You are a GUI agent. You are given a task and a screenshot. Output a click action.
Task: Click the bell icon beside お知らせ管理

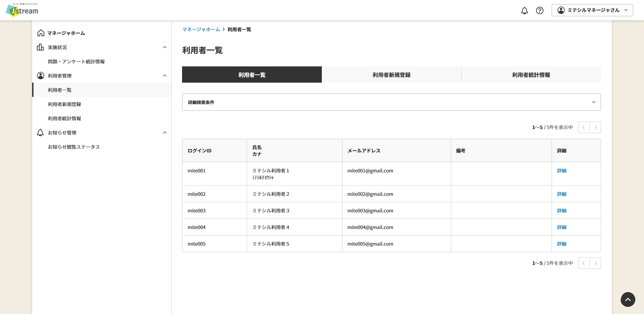point(40,132)
